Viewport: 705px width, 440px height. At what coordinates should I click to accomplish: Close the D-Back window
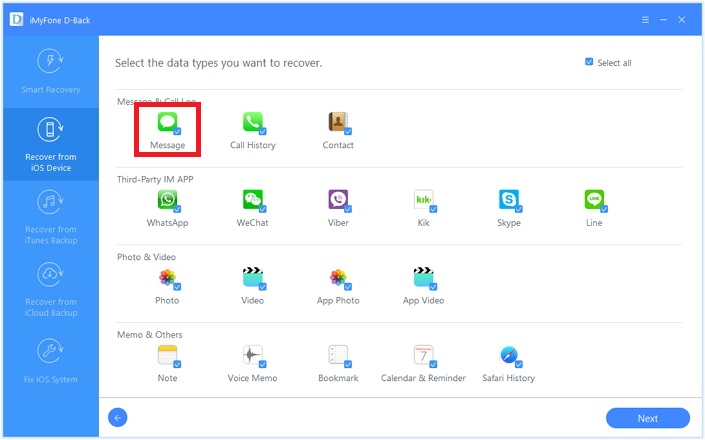(x=682, y=20)
